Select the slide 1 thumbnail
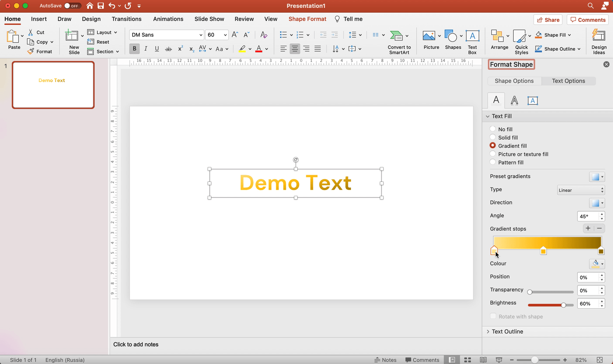Viewport: 613px width, 364px height. [53, 85]
